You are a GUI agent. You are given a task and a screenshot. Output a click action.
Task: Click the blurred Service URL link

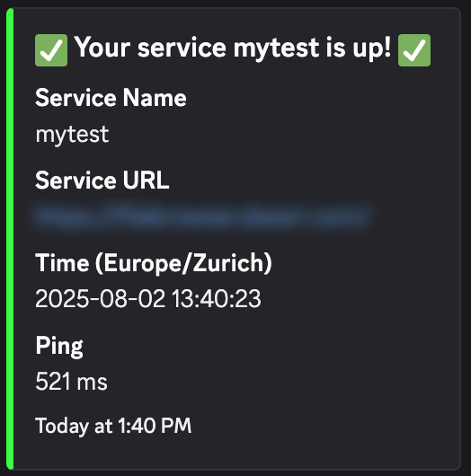click(x=203, y=216)
